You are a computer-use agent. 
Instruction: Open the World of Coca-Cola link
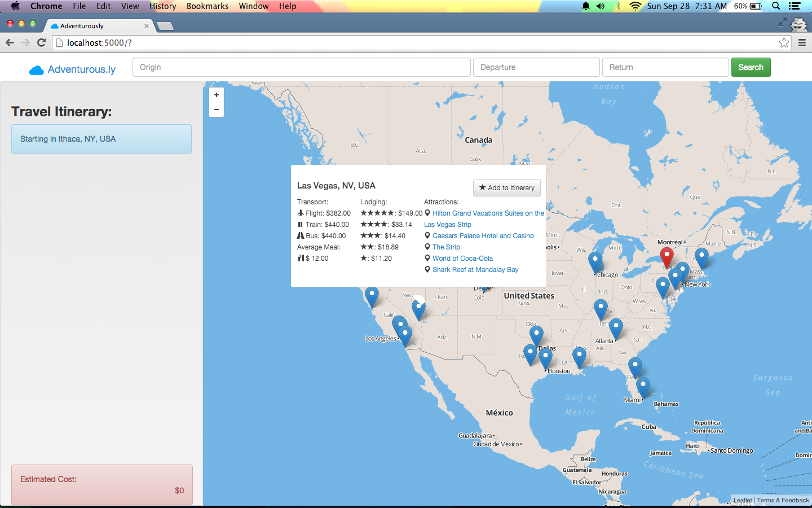(x=462, y=259)
